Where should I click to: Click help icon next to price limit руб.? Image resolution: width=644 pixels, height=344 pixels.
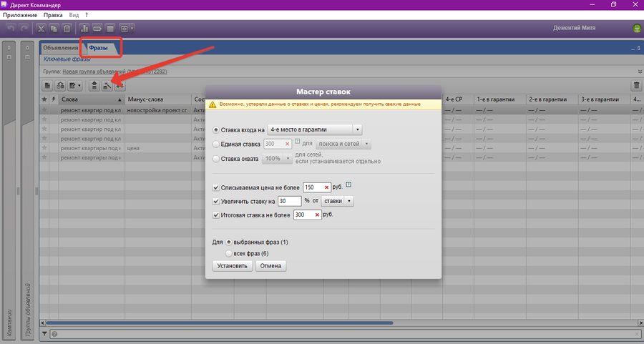[348, 185]
